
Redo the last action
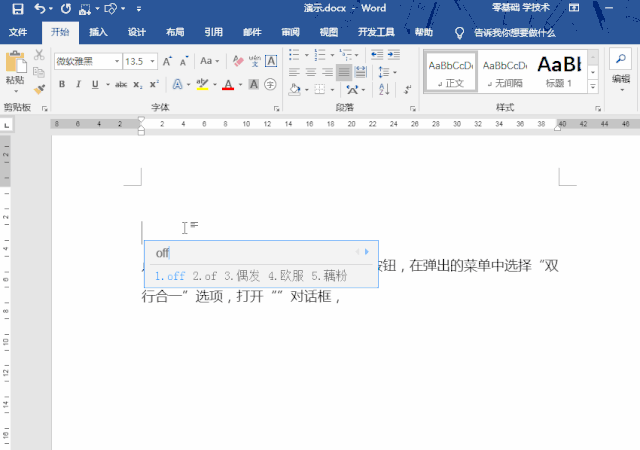[x=66, y=9]
